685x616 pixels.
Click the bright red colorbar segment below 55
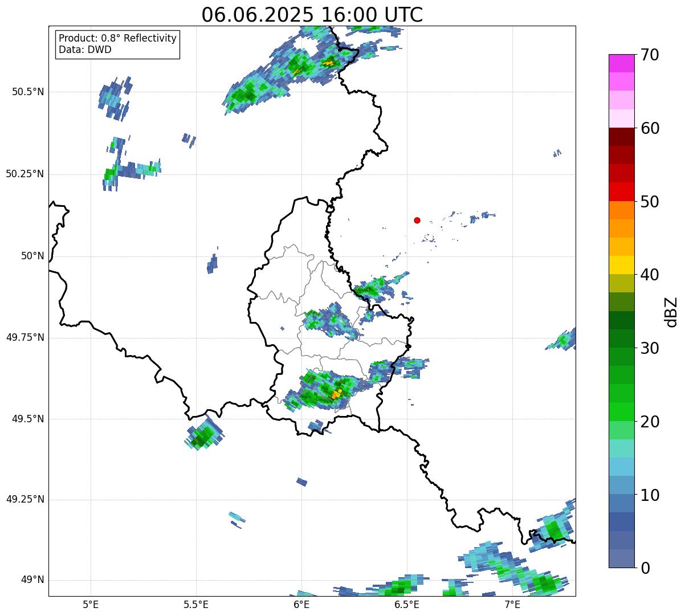[621, 191]
